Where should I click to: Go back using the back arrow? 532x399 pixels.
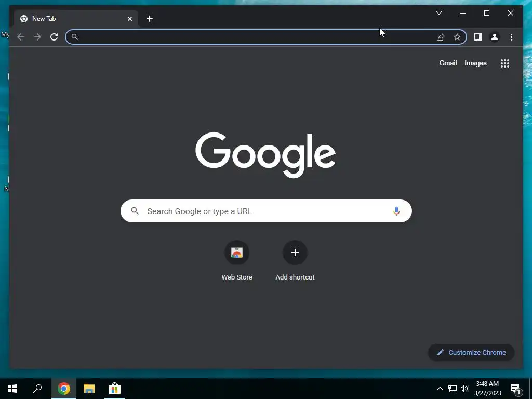pos(21,37)
